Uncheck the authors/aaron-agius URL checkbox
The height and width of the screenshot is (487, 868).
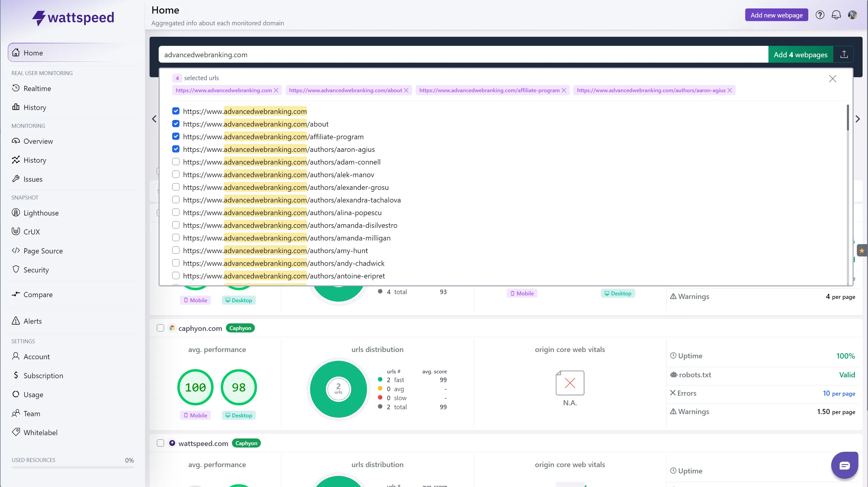click(176, 149)
